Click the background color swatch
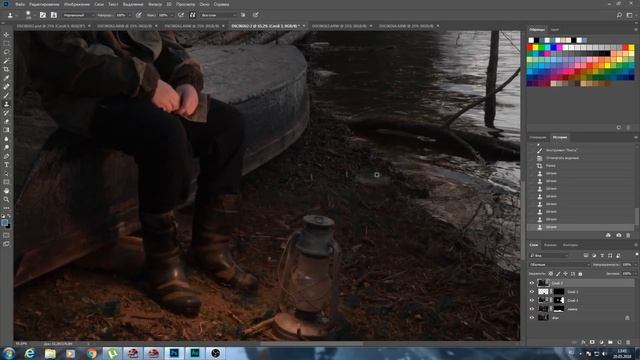The height and width of the screenshot is (360, 640). pos(8,226)
